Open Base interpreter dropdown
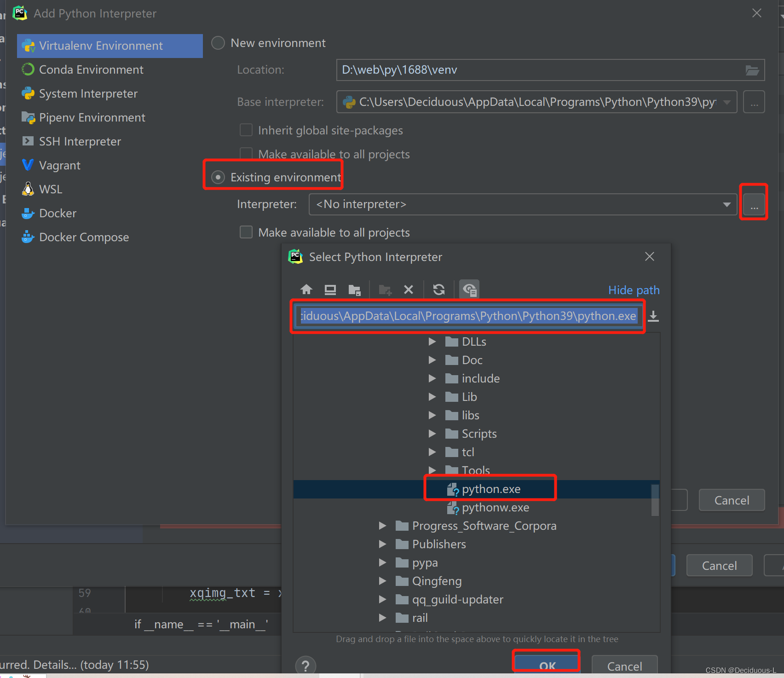 [727, 102]
